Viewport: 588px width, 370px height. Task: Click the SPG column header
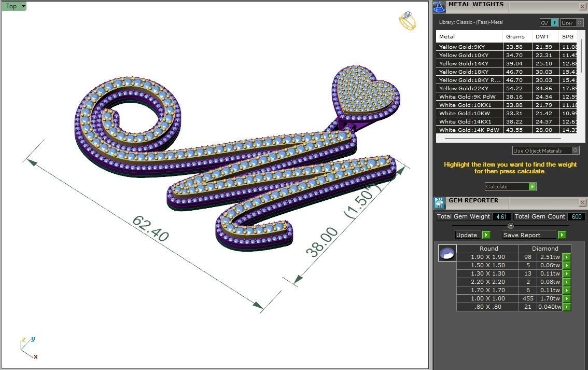(x=568, y=36)
